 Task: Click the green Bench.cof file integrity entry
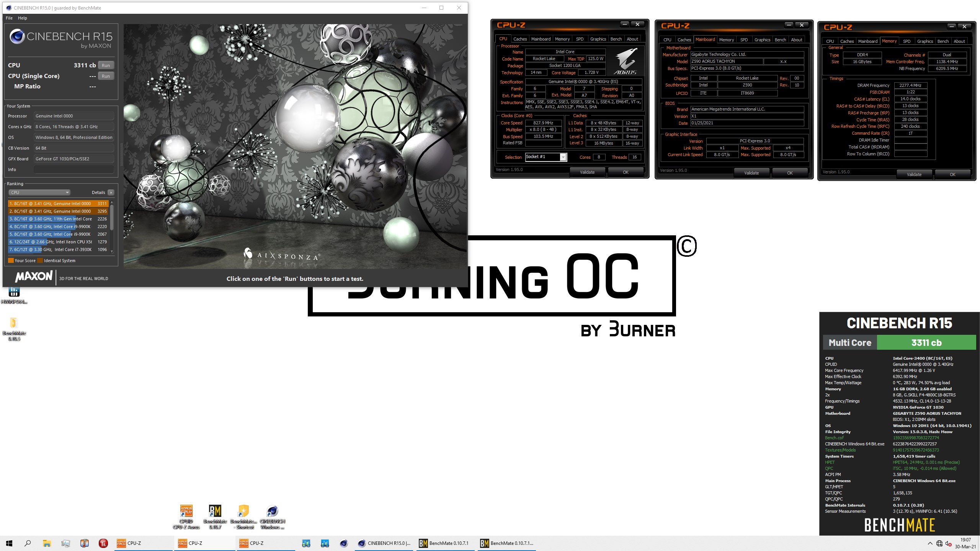(834, 438)
